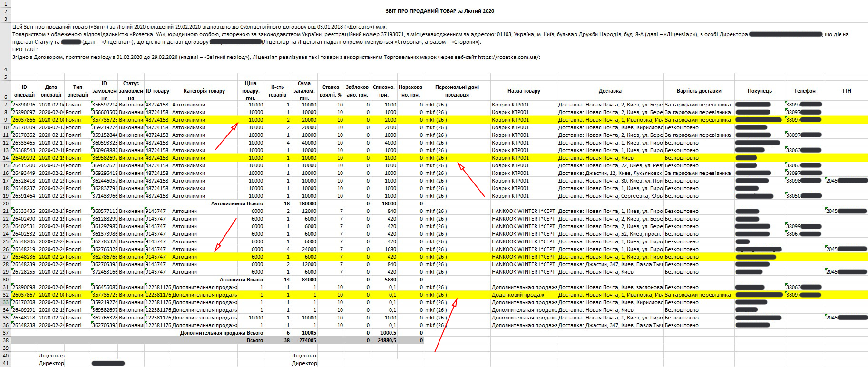Click the "ID операції" column header cell
The image size is (868, 367).
[24, 91]
